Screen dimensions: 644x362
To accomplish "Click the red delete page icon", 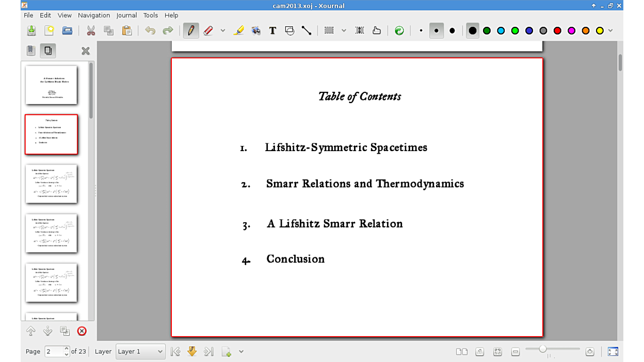I will [82, 331].
